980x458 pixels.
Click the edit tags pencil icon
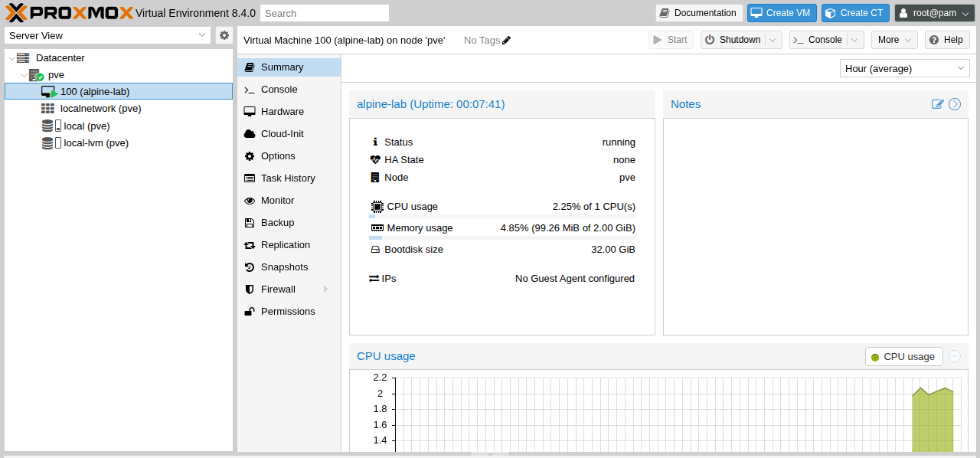tap(506, 40)
